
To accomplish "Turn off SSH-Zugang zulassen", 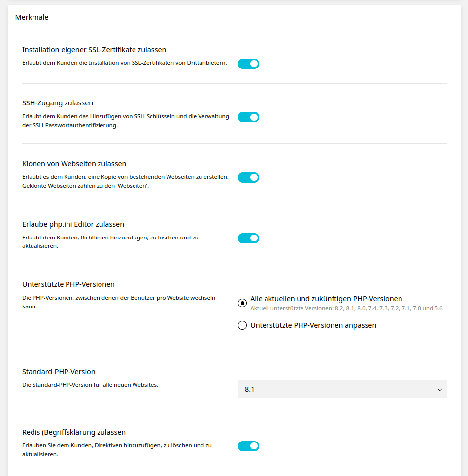I will tap(248, 117).
